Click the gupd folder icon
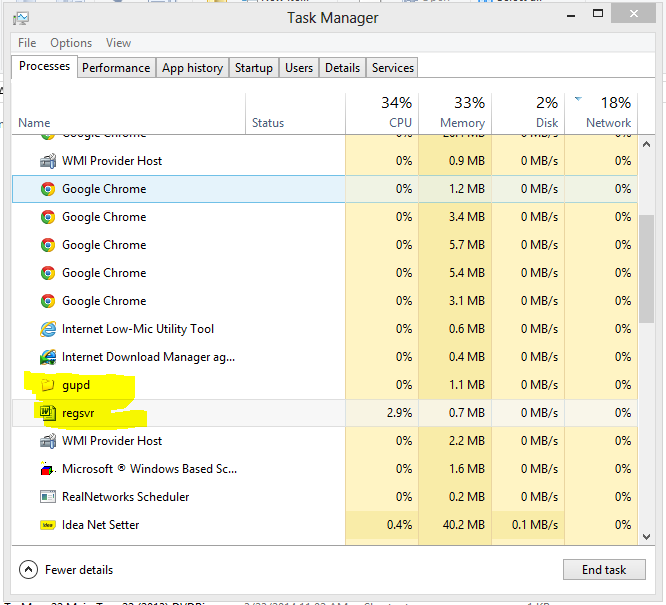This screenshot has height=605, width=666. click(48, 385)
